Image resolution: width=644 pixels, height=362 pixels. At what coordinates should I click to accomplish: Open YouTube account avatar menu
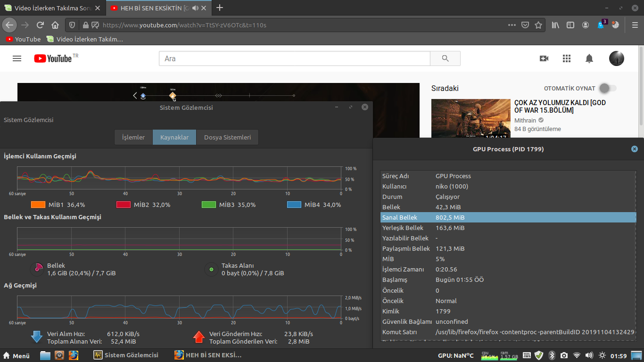click(x=617, y=58)
